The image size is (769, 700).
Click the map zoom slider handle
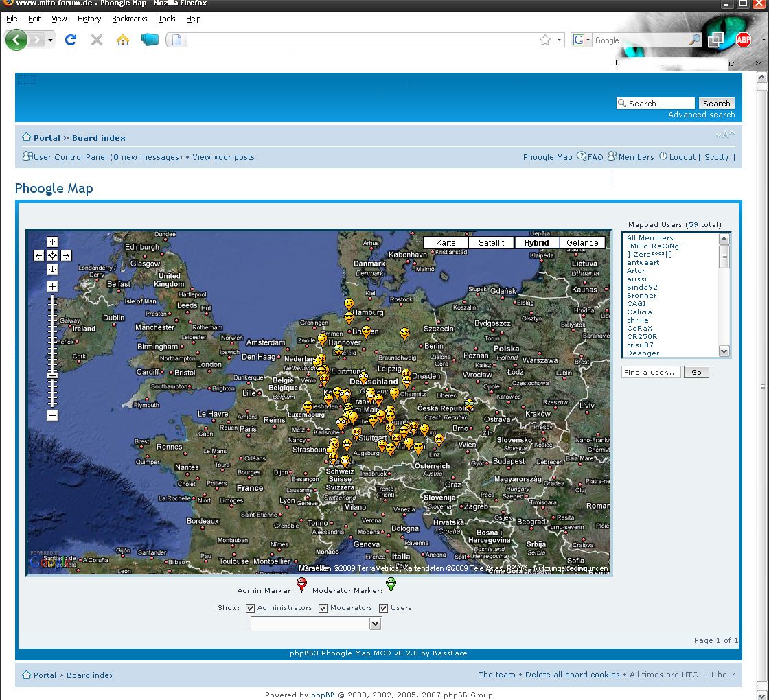click(52, 376)
